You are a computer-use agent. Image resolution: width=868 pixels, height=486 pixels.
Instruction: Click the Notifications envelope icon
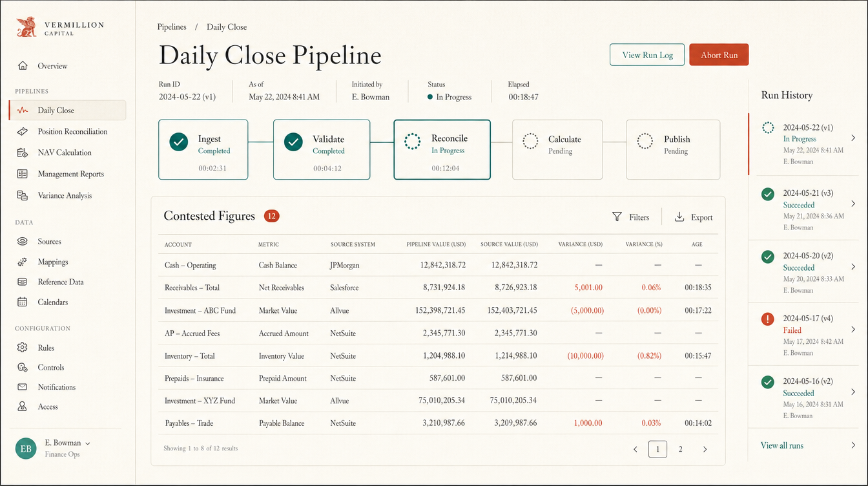(23, 387)
